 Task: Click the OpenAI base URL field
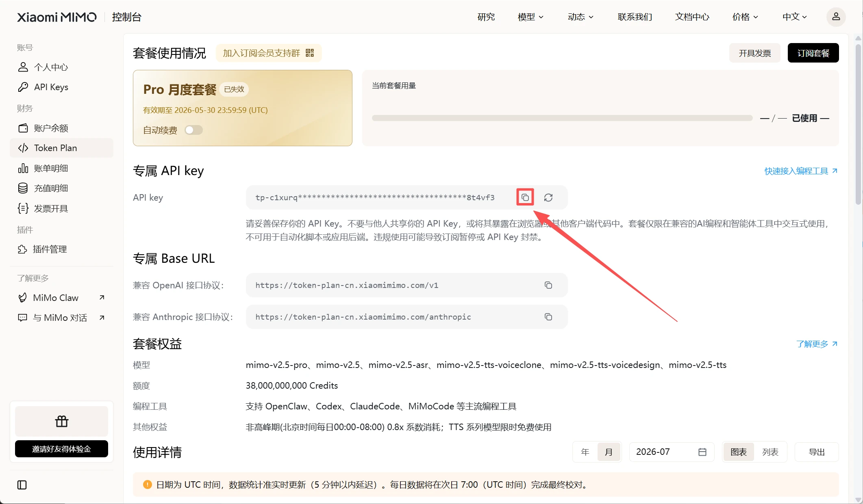407,285
